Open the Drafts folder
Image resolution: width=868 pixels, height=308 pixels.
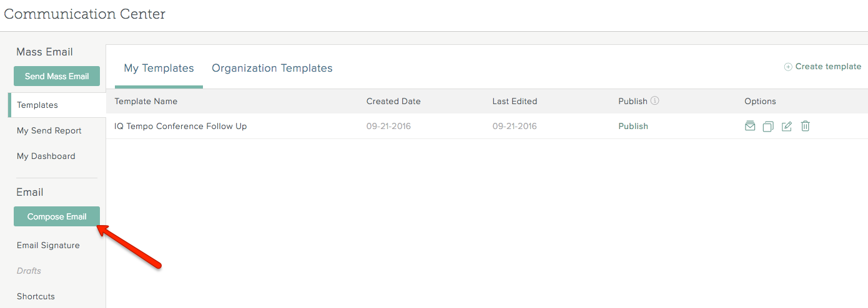tap(29, 271)
